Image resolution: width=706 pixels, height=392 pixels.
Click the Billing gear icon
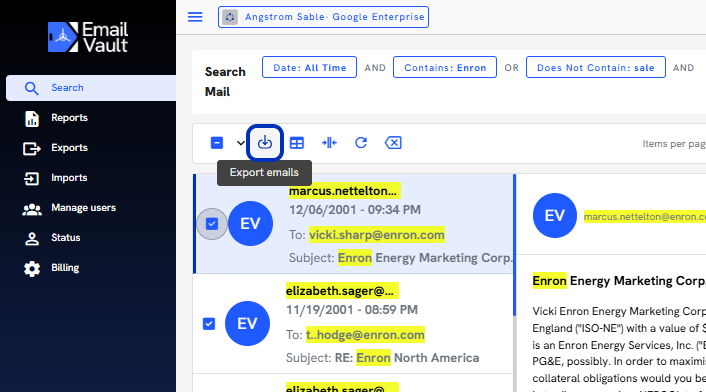(x=32, y=269)
